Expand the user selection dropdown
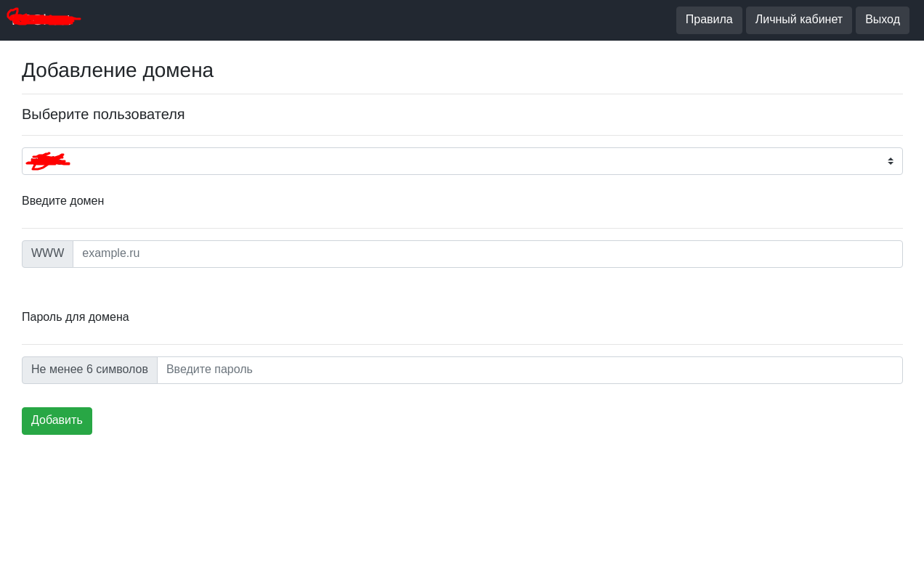The image size is (924, 580). [462, 161]
